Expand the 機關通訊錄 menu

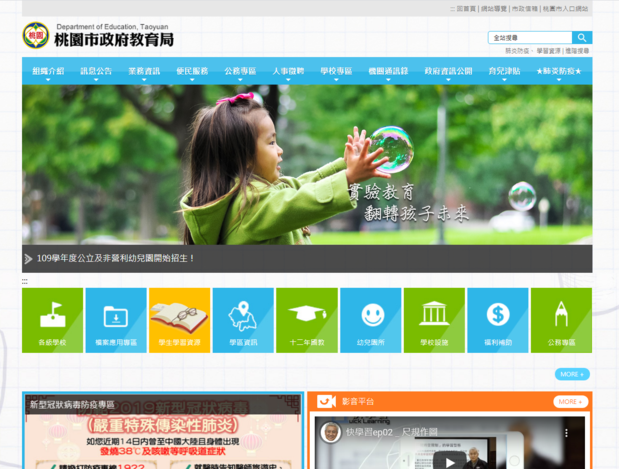(388, 71)
